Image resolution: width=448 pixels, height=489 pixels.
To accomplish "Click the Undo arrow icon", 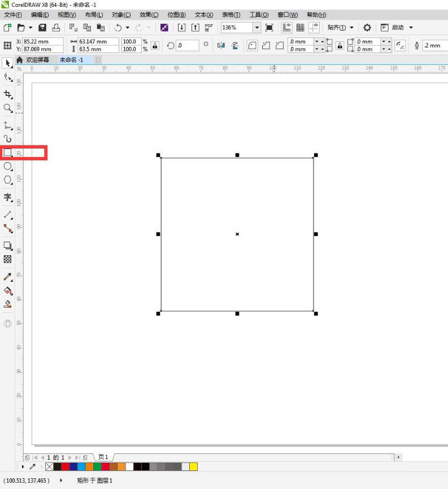I will (x=118, y=28).
